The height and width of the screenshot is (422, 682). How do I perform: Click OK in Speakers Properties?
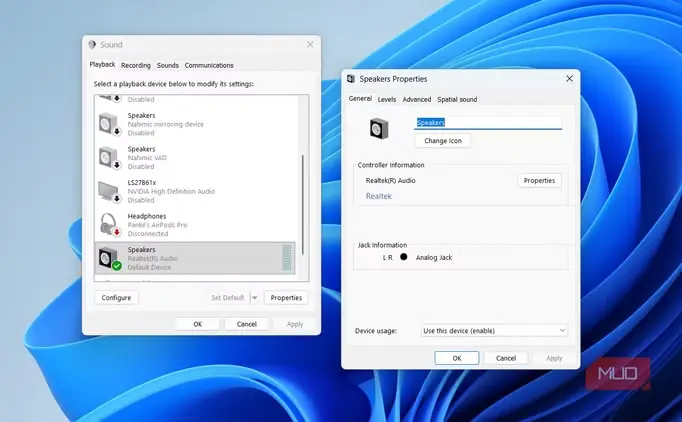point(457,358)
